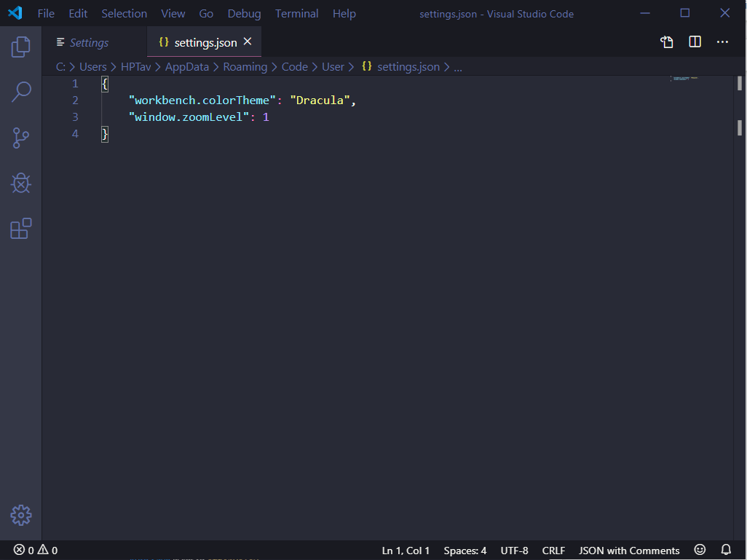747x560 pixels.
Task: Open the View menu
Action: click(x=173, y=13)
